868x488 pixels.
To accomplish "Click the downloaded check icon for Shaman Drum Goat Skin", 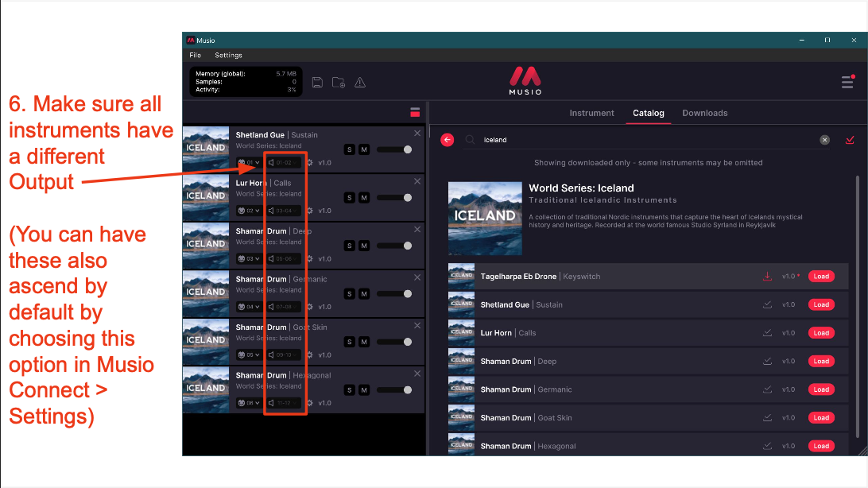I will pos(767,418).
